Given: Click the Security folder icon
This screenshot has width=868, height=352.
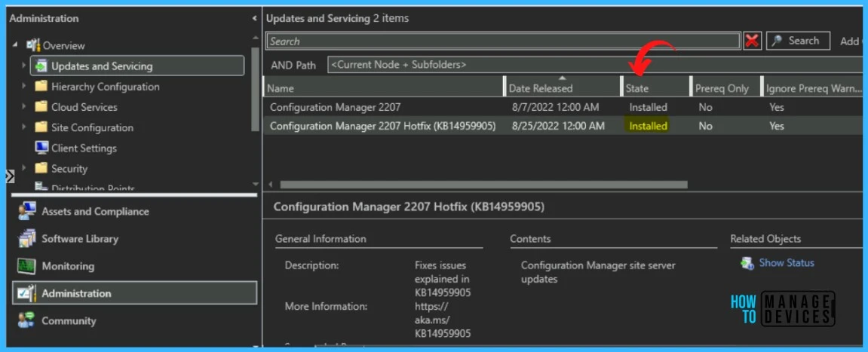Looking at the screenshot, I should coord(41,168).
